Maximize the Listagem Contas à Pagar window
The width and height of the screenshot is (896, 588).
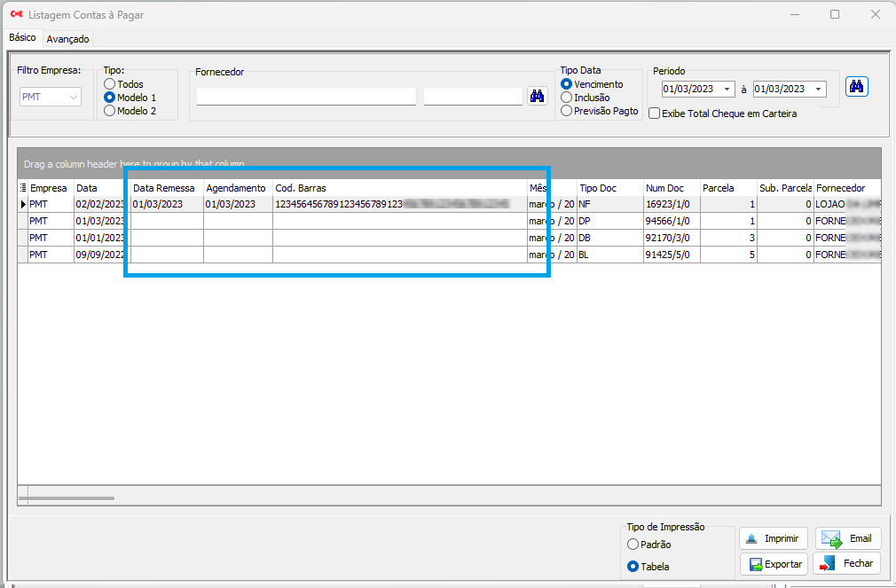pos(835,14)
